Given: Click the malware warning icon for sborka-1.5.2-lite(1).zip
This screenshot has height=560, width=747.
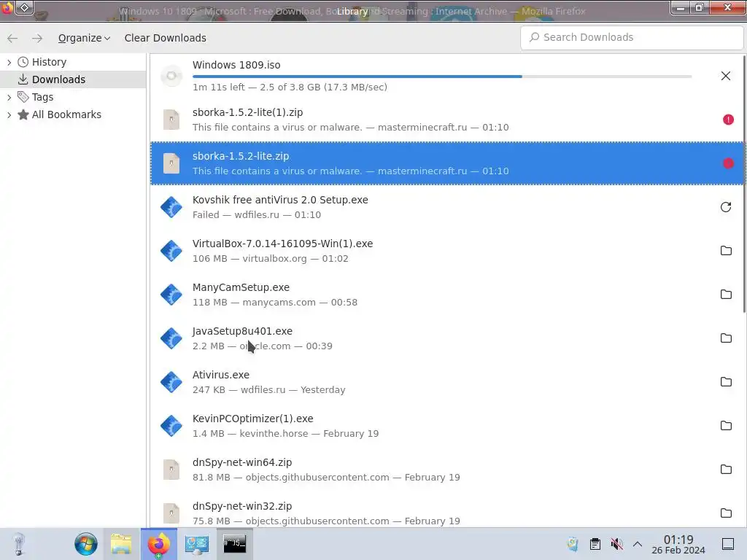Looking at the screenshot, I should 728,120.
